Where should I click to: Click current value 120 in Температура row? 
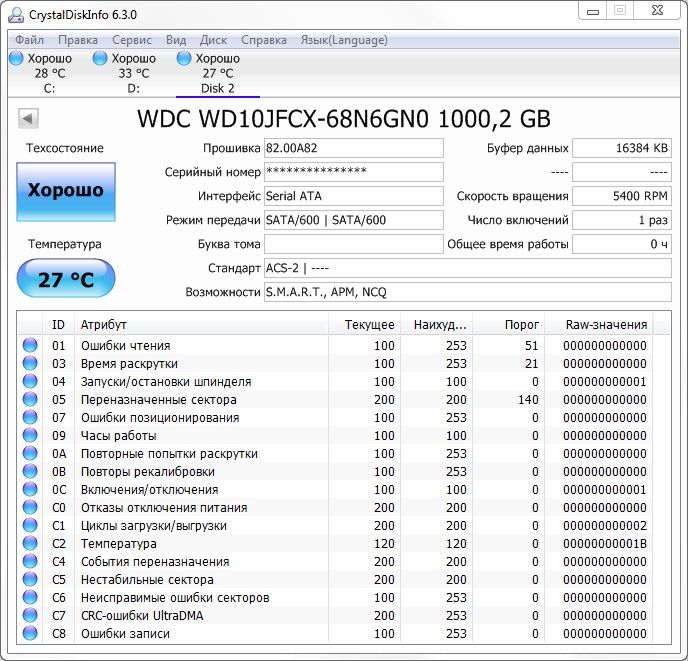pyautogui.click(x=384, y=543)
